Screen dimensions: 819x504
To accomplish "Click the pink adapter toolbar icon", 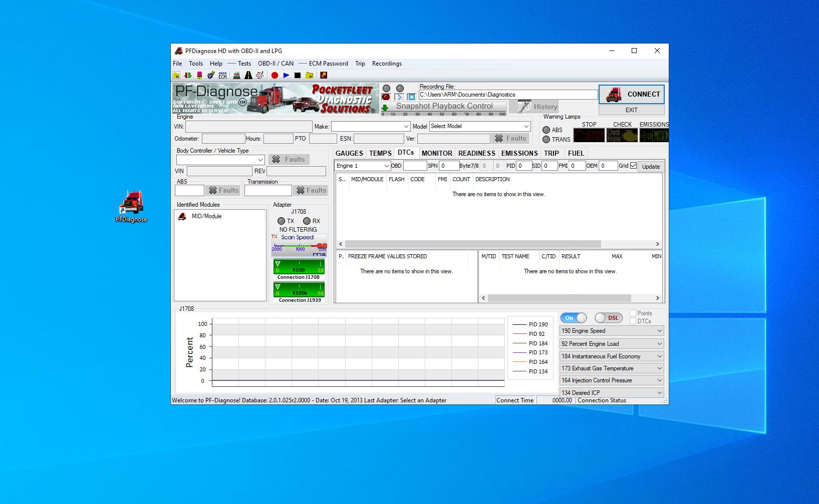I will pos(199,75).
